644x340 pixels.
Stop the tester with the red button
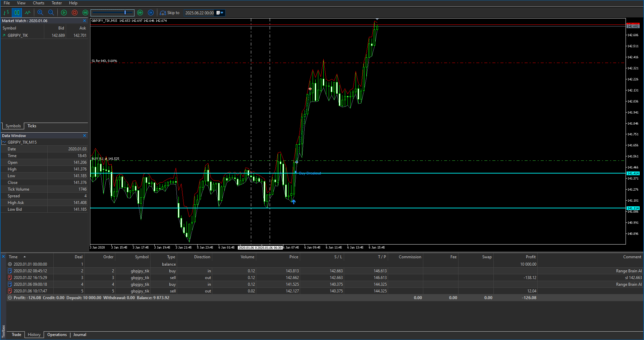point(74,13)
